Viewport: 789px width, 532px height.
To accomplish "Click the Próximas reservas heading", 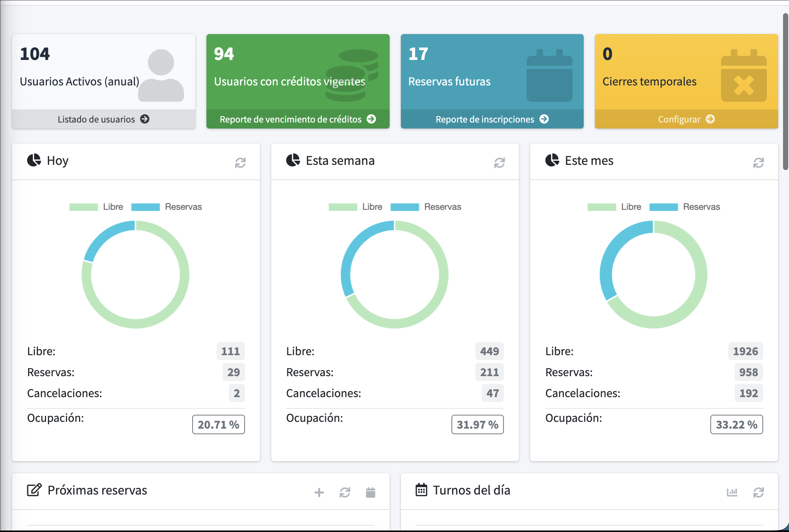I will point(97,490).
